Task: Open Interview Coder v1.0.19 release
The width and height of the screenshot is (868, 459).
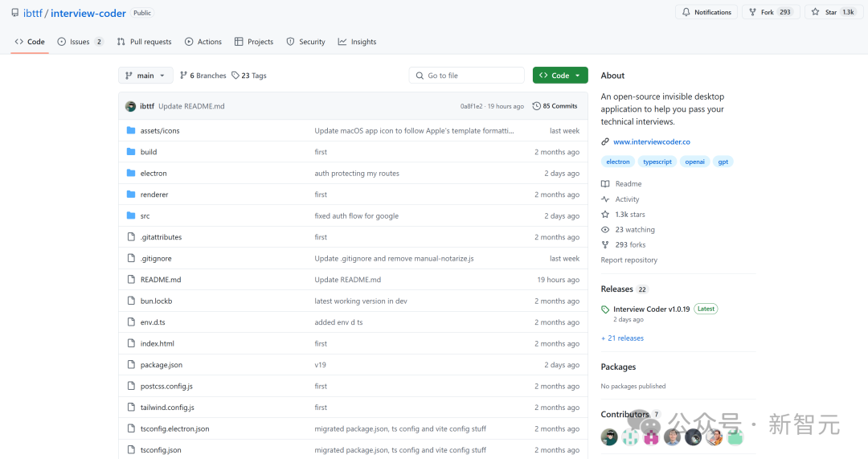Action: [x=652, y=309]
